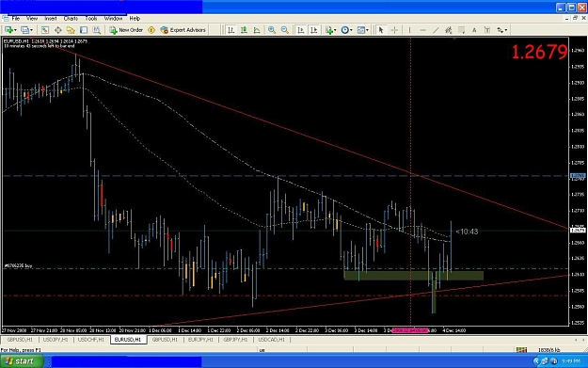Switch to the USDJPY,H1 chart tab
588x368 pixels.
56,340
